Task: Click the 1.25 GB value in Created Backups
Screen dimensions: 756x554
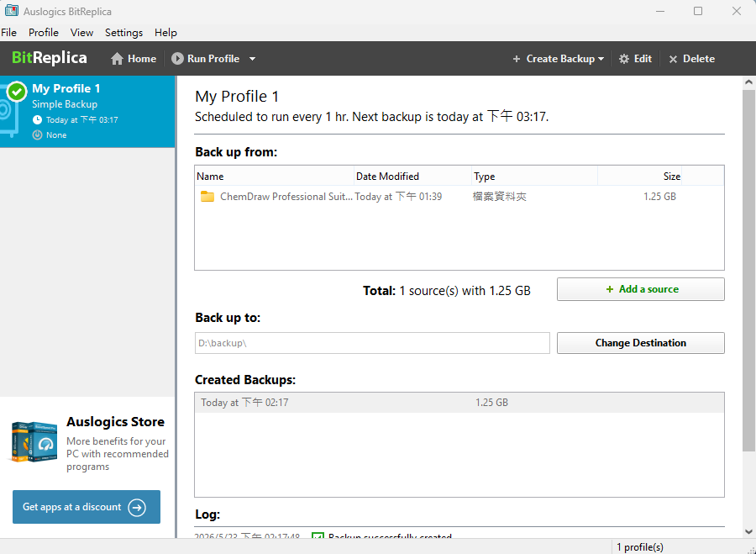Action: pyautogui.click(x=491, y=403)
